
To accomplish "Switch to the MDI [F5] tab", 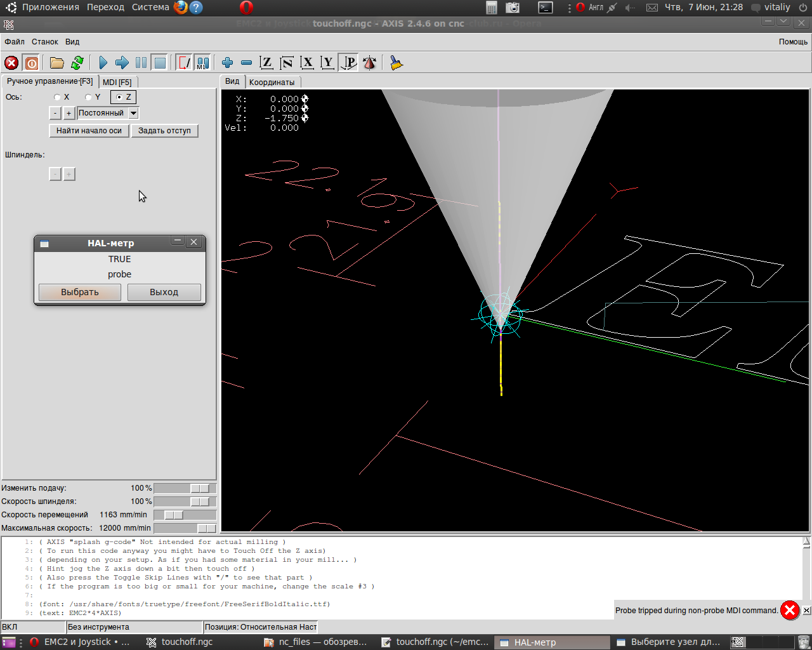I will pyautogui.click(x=117, y=82).
